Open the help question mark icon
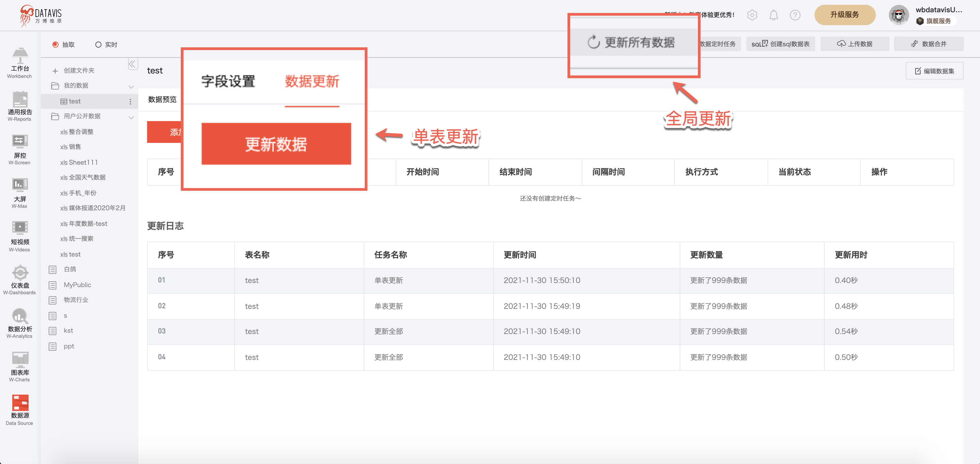The image size is (980, 464). click(795, 15)
